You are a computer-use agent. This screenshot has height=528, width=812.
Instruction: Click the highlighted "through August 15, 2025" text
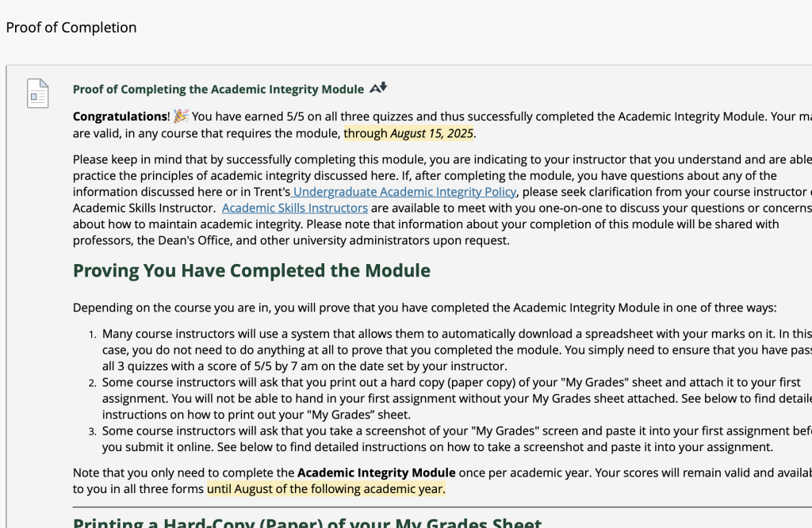pos(408,133)
